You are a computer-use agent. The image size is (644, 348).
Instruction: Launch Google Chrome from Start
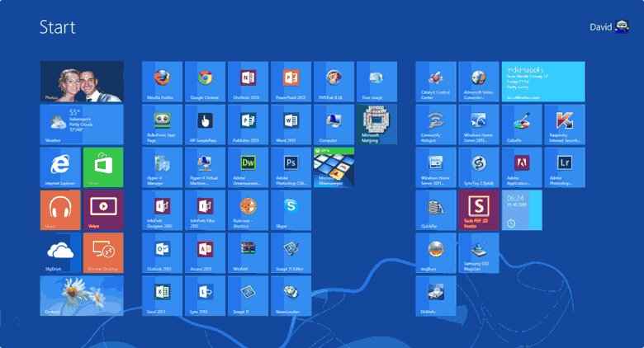(205, 82)
